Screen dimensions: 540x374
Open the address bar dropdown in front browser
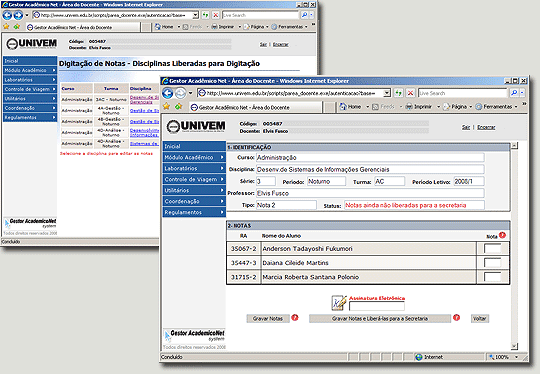tap(387, 93)
